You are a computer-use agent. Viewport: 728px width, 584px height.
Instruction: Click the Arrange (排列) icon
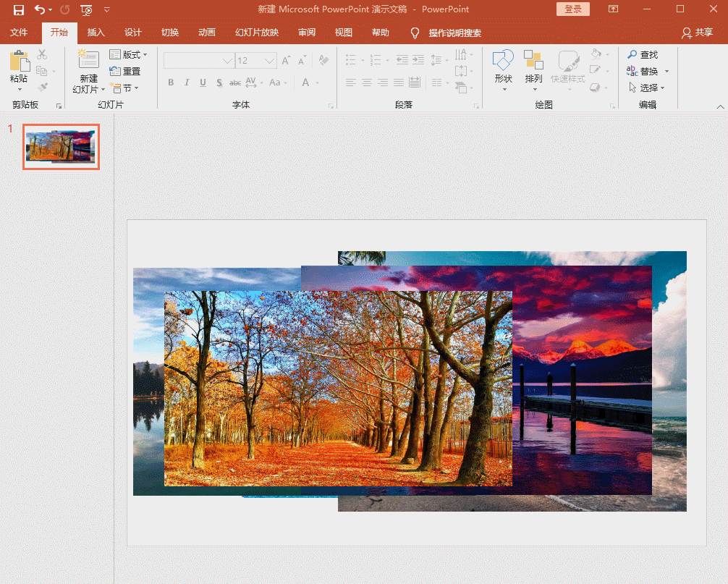pyautogui.click(x=533, y=61)
